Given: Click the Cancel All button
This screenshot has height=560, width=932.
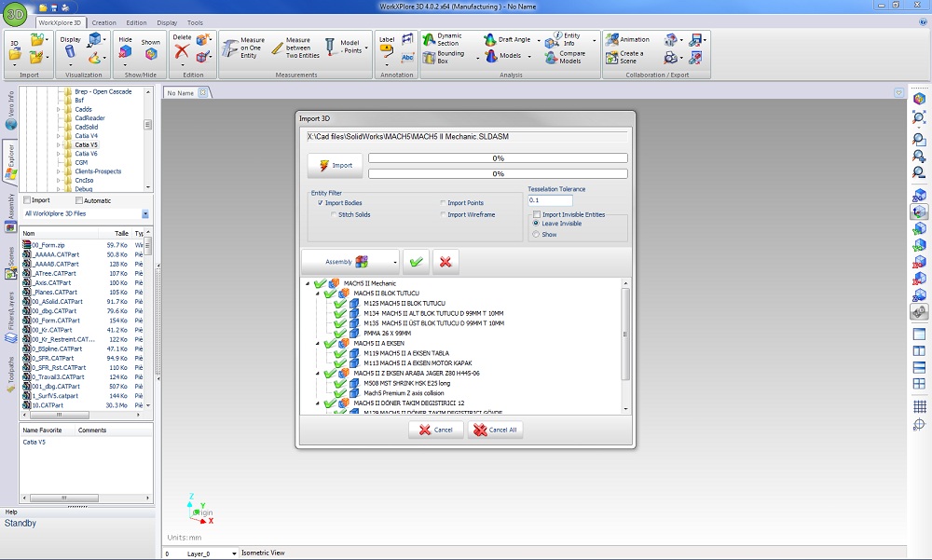Looking at the screenshot, I should [495, 430].
